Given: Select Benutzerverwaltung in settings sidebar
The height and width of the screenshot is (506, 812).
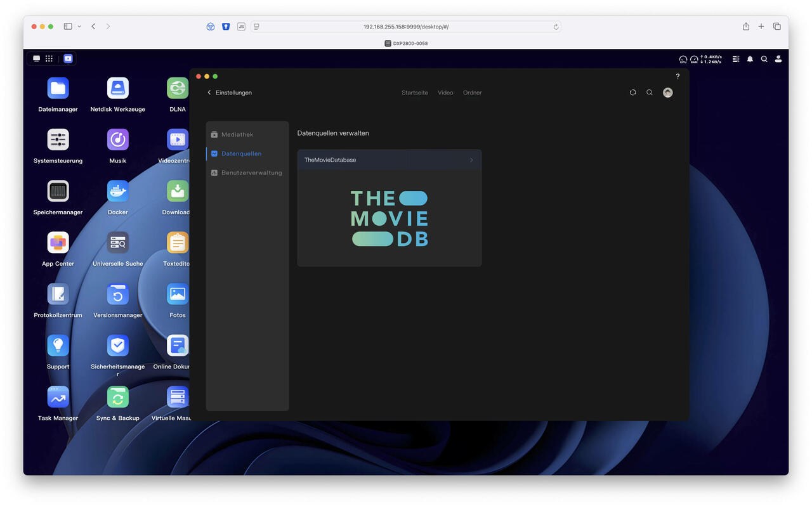Looking at the screenshot, I should [x=251, y=172].
